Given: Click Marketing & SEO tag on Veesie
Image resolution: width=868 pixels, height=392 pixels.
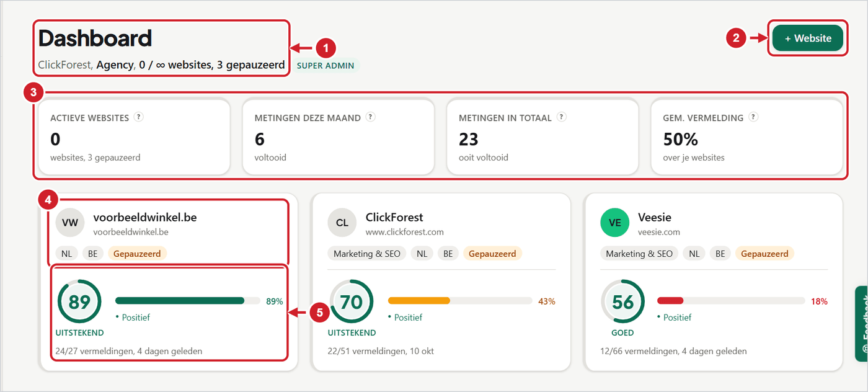Looking at the screenshot, I should [639, 253].
